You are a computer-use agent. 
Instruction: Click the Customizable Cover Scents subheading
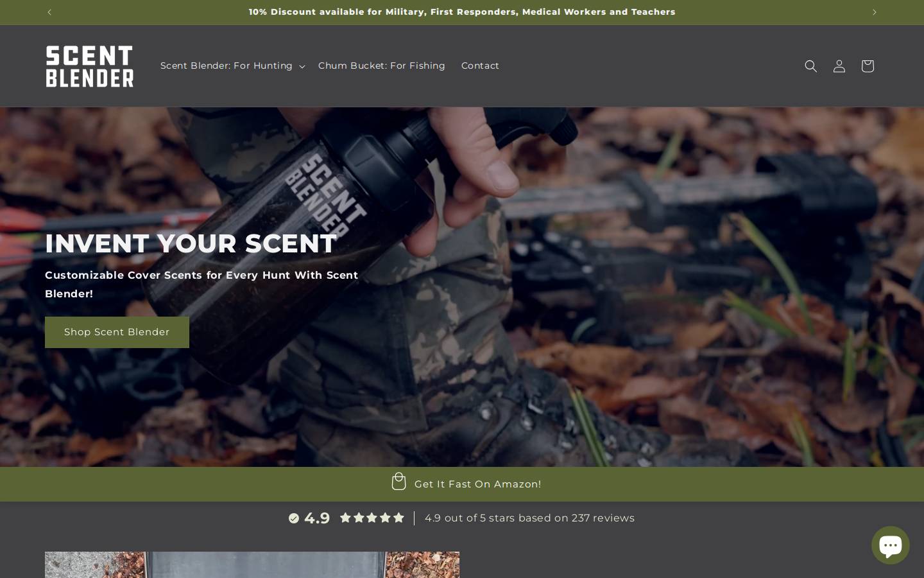(201, 284)
